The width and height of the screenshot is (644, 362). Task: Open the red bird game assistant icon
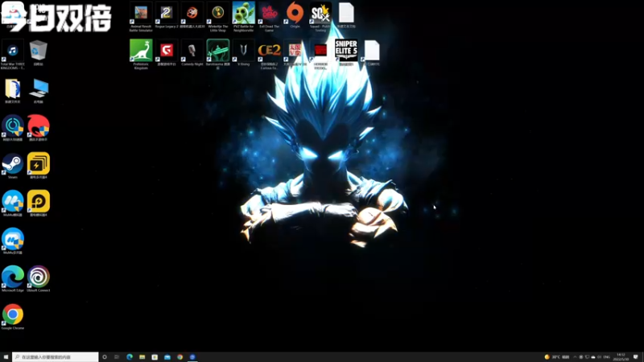38,128
